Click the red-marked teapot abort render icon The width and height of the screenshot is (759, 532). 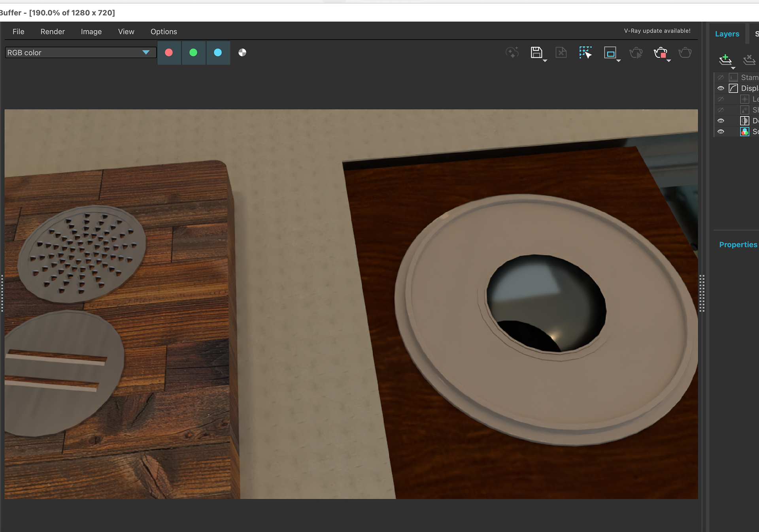[660, 53]
